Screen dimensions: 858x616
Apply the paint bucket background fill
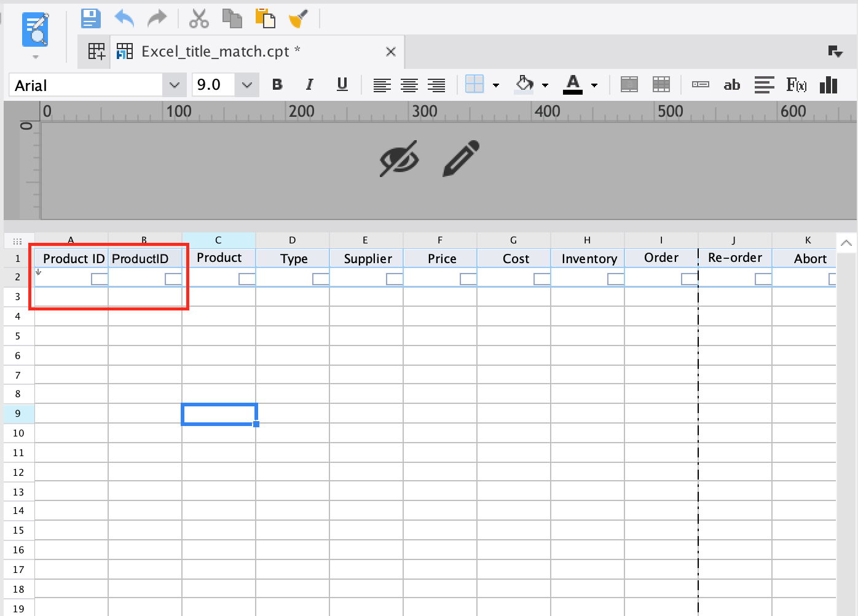click(x=524, y=84)
